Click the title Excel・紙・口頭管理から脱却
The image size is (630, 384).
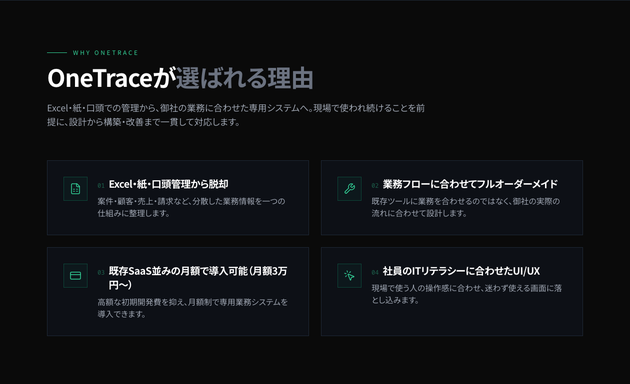[168, 184]
